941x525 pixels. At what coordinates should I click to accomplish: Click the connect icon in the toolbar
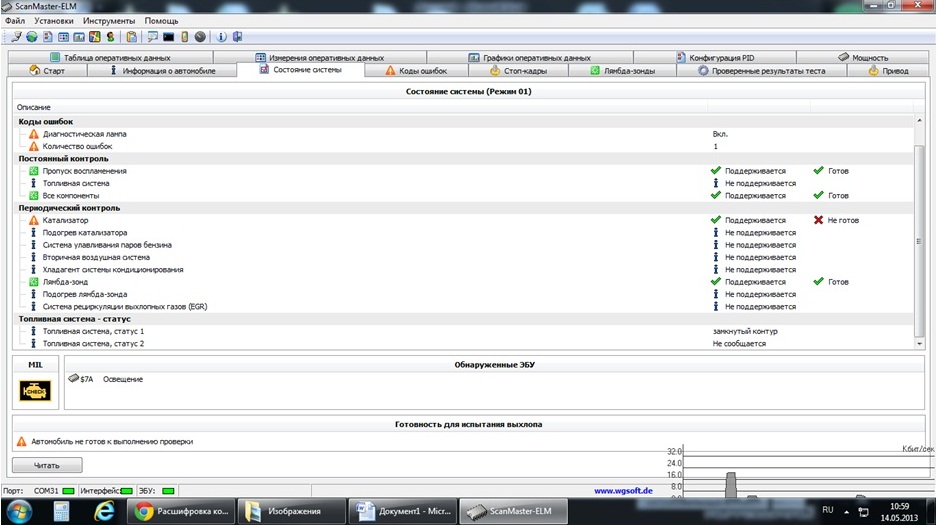click(x=17, y=37)
